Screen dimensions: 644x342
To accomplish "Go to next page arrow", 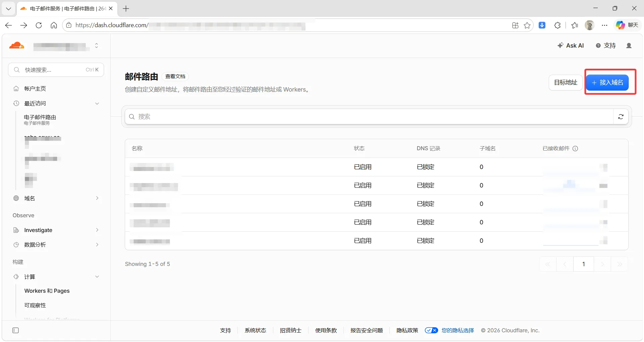I will pyautogui.click(x=602, y=264).
